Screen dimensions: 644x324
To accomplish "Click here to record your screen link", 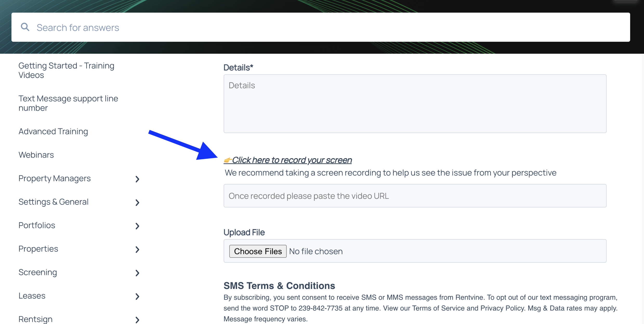I will coord(292,160).
